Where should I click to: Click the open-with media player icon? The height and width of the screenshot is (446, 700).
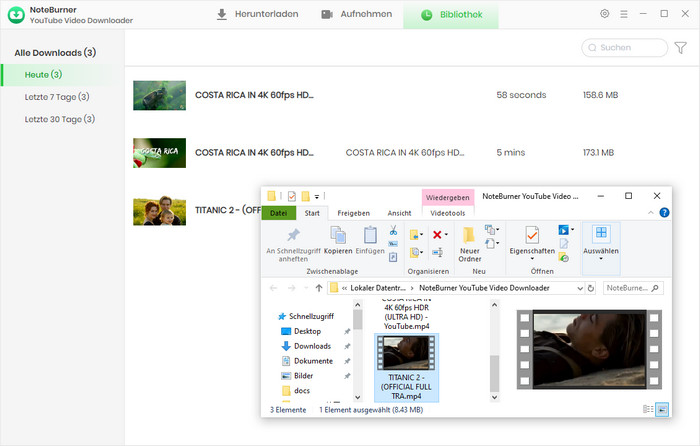[x=564, y=230]
